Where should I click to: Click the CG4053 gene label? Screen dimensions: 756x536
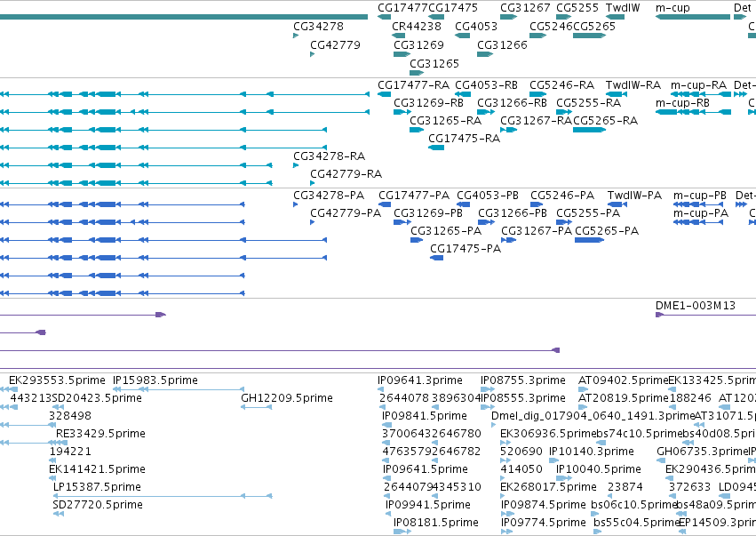pos(476,26)
